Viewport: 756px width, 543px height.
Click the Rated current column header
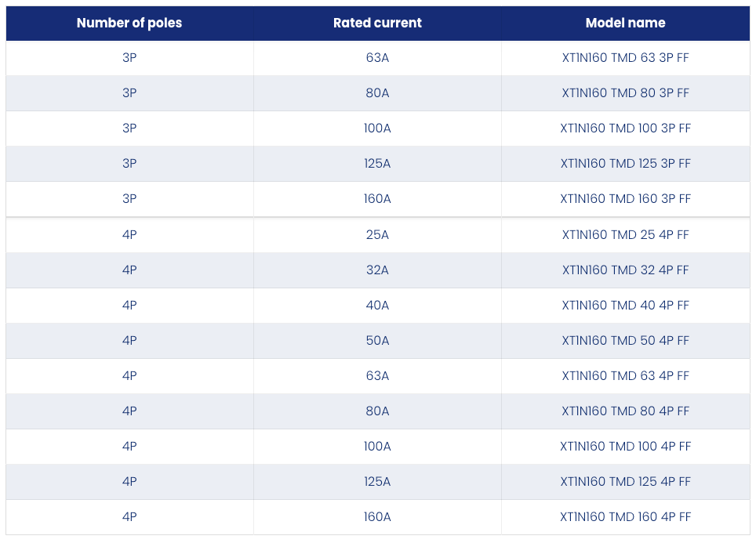coord(377,24)
